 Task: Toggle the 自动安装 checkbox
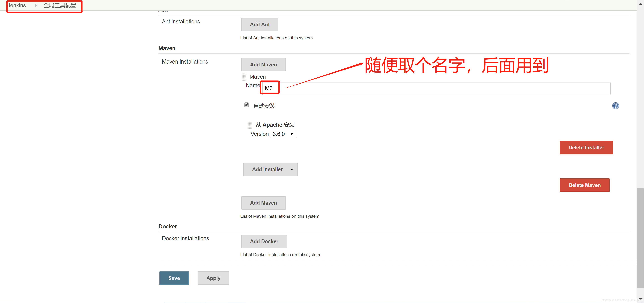click(247, 105)
